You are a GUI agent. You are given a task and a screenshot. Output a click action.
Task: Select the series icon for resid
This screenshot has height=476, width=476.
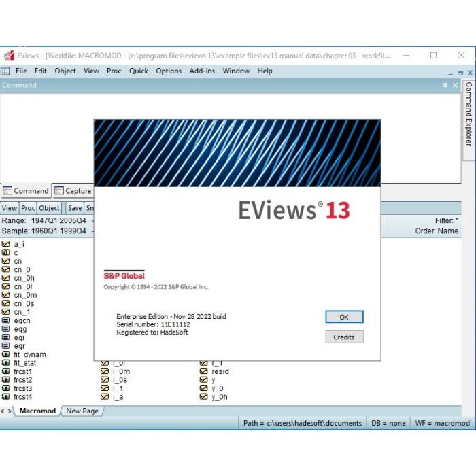pos(204,371)
